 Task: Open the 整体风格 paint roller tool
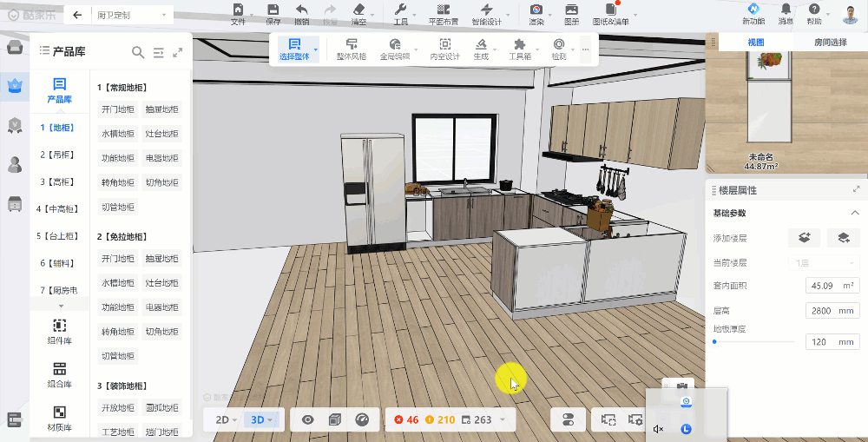point(352,44)
